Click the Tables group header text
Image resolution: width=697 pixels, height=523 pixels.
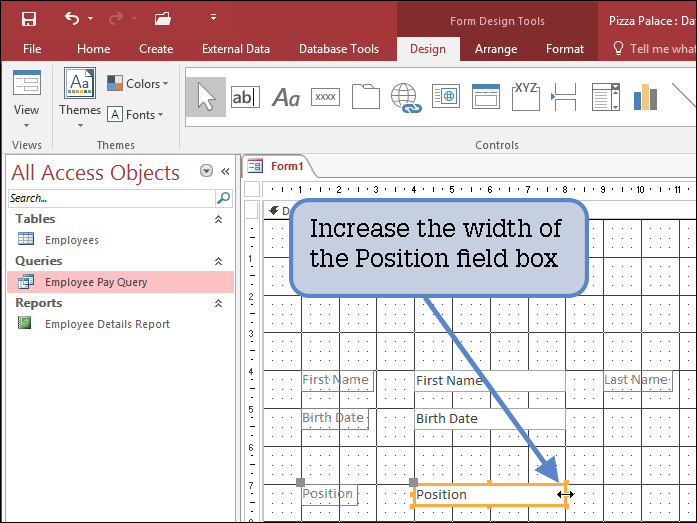[x=36, y=219]
